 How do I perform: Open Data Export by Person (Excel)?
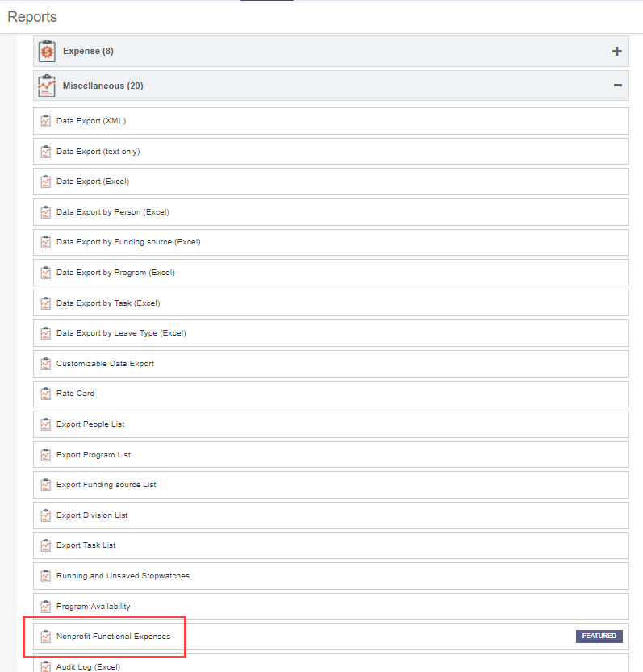coord(331,212)
